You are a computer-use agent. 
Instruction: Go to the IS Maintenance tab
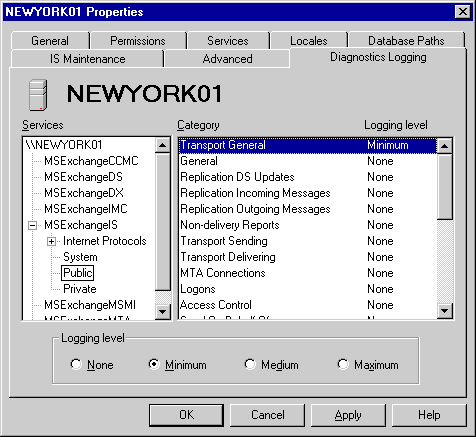click(x=88, y=59)
